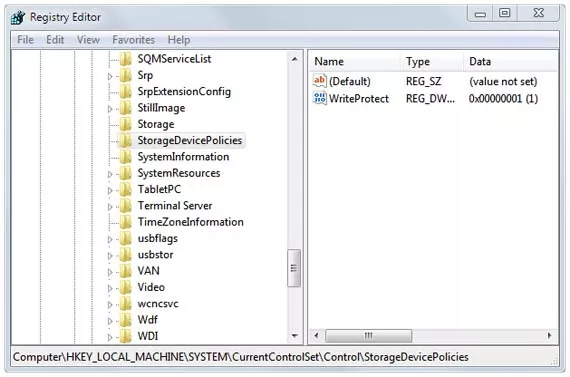Click the Registry Editor title bar icon
Viewport: 570px width, 377px height.
(17, 17)
